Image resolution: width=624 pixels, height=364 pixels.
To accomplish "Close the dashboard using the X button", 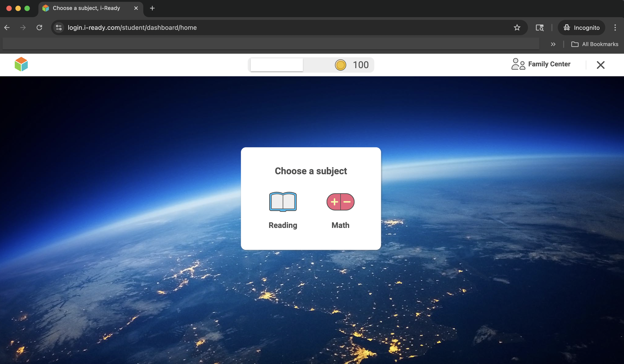I will (600, 65).
